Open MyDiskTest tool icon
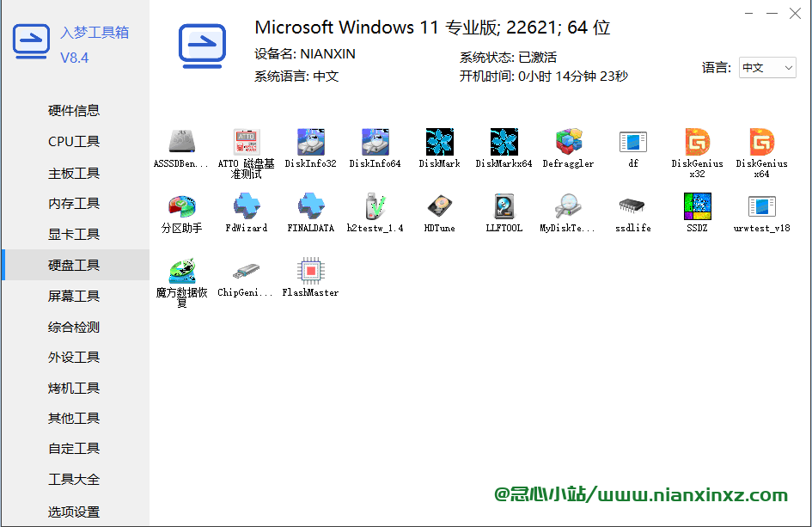The width and height of the screenshot is (812, 527). [x=569, y=206]
